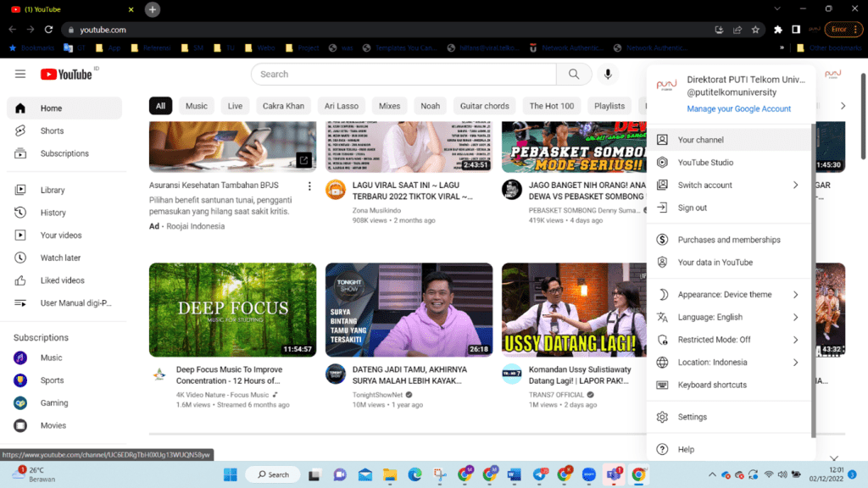Open Zona Musikindo channel avatar
Screen dimensions: 868x488
[336, 190]
